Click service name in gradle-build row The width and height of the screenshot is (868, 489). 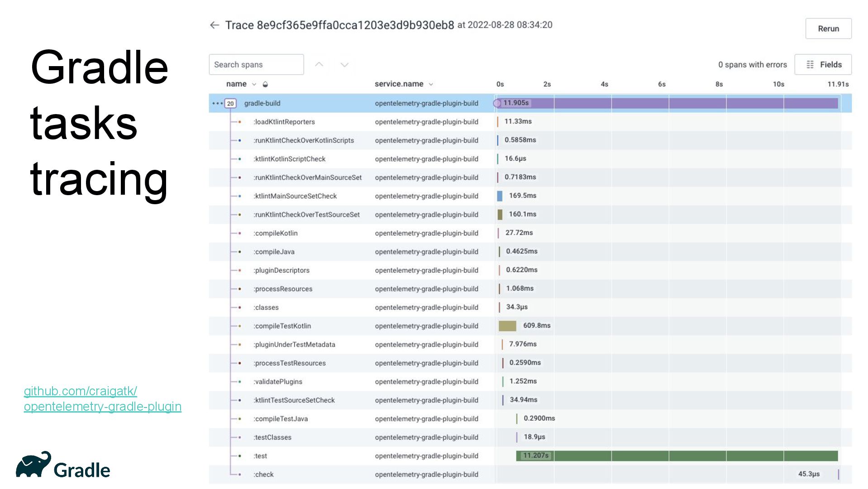[x=426, y=103]
